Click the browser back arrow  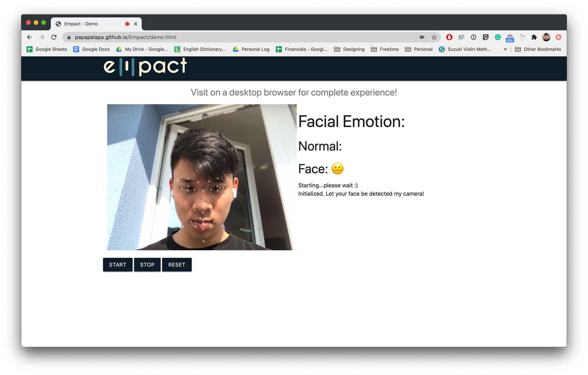click(x=29, y=37)
